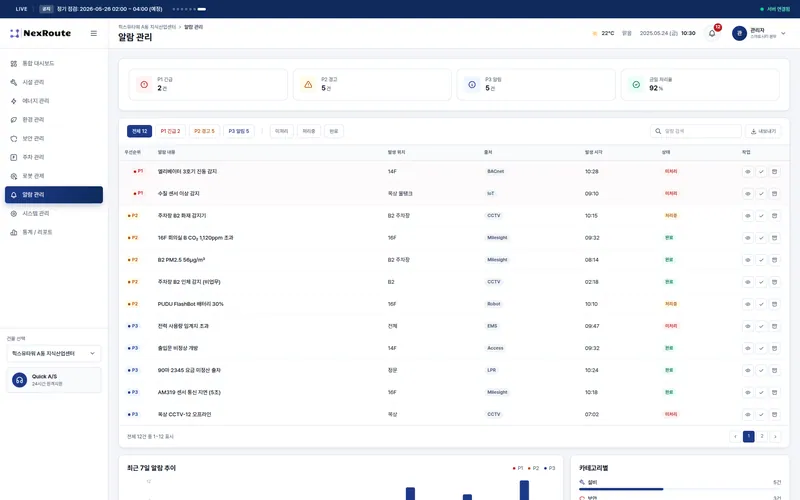Click the orange P2 warning triangle icon
This screenshot has height=500, width=800.
point(308,85)
